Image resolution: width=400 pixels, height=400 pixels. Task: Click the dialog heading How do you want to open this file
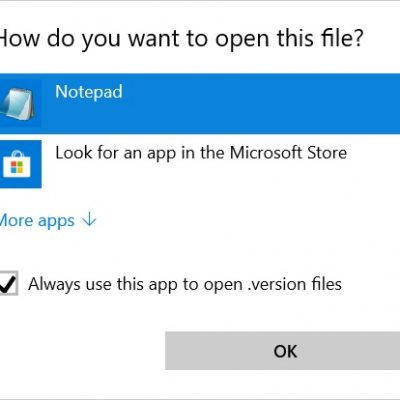(182, 39)
